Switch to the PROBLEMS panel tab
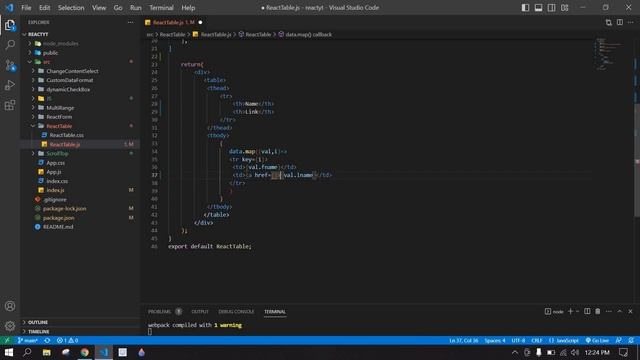Image resolution: width=640 pixels, height=360 pixels. (x=159, y=311)
